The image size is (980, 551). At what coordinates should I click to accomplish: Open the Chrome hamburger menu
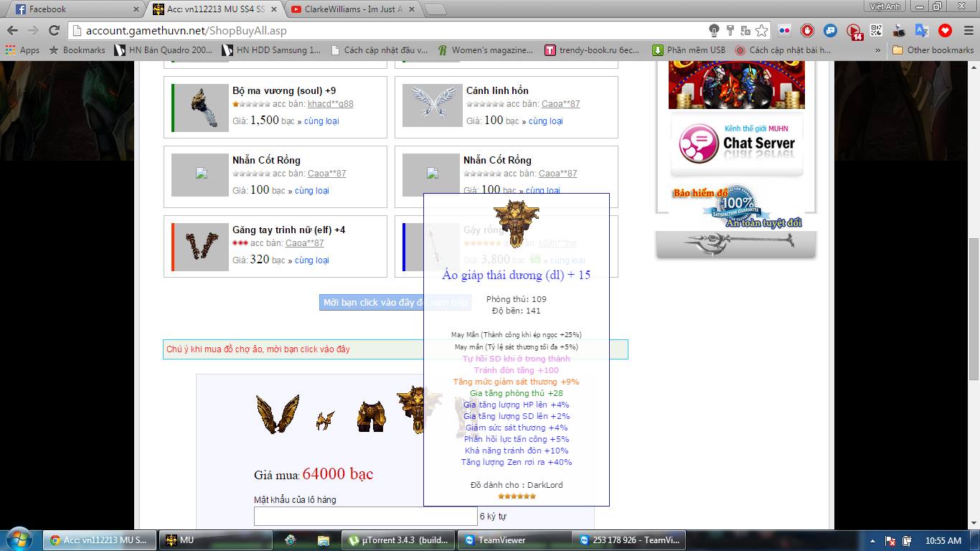click(x=967, y=31)
